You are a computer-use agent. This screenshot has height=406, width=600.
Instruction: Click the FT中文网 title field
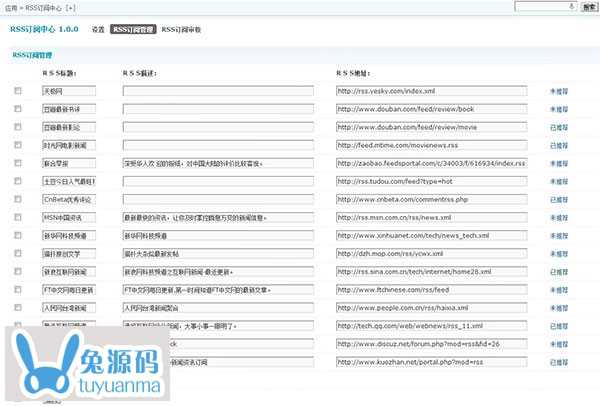point(69,290)
